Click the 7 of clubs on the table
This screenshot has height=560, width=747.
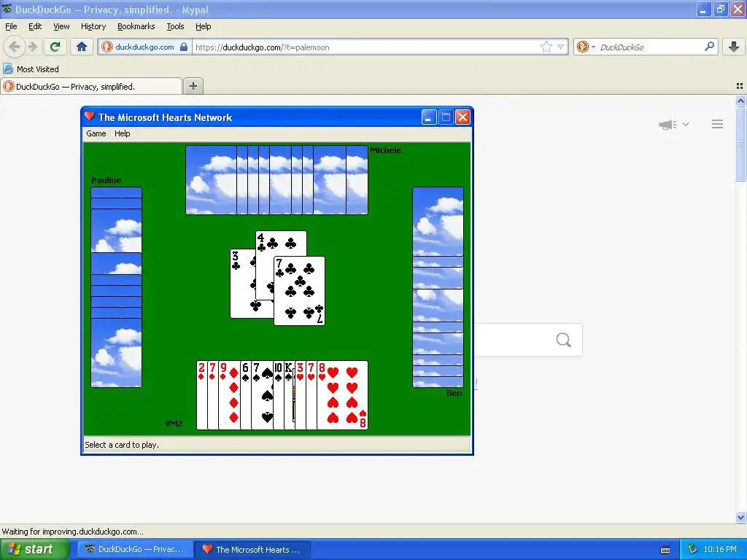click(x=299, y=291)
